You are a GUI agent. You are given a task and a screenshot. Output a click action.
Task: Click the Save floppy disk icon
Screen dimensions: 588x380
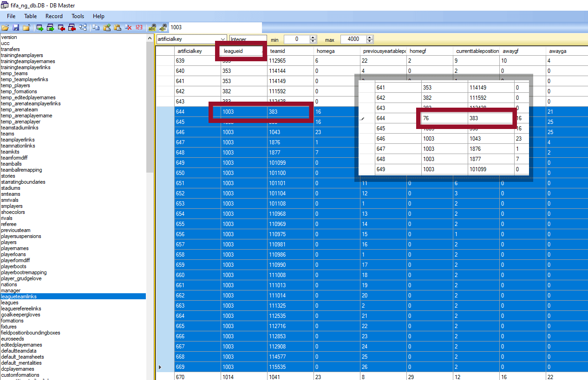pos(16,28)
